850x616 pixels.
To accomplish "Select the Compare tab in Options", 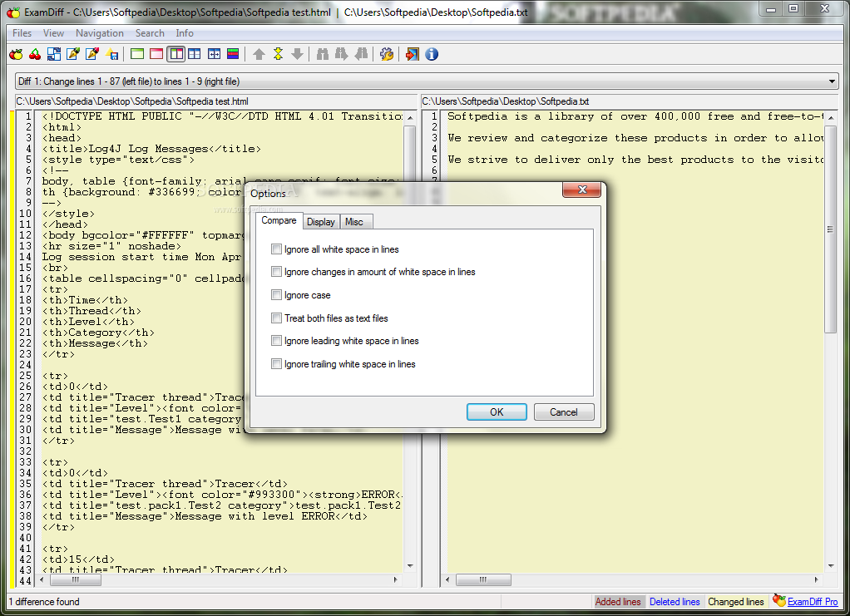I will coord(279,220).
